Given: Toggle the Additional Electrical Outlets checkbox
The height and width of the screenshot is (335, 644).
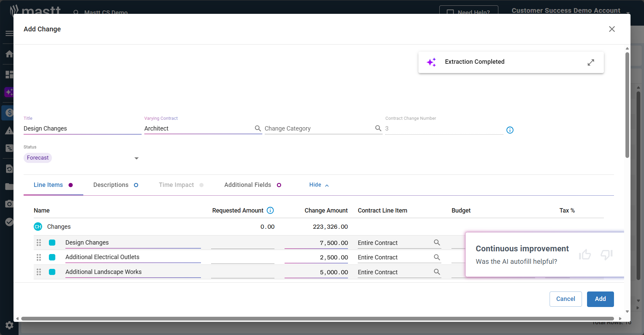Looking at the screenshot, I should pos(52,257).
